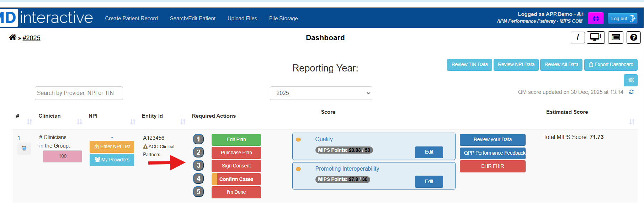The image size is (644, 203).
Task: Sort the table by Clinician column
Action: click(80, 122)
